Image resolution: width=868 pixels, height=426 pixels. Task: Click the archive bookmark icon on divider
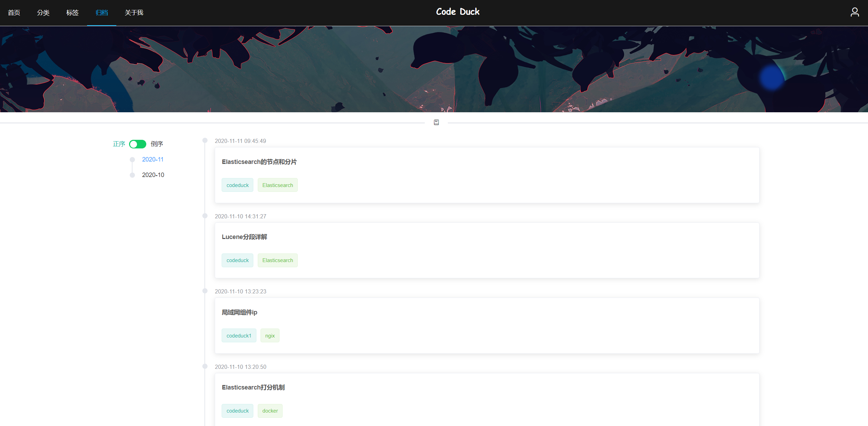coord(436,122)
